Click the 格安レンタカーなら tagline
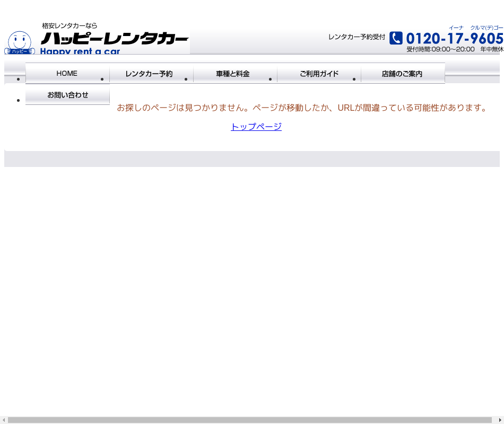Viewport: 504px width, 424px height. pos(69,25)
